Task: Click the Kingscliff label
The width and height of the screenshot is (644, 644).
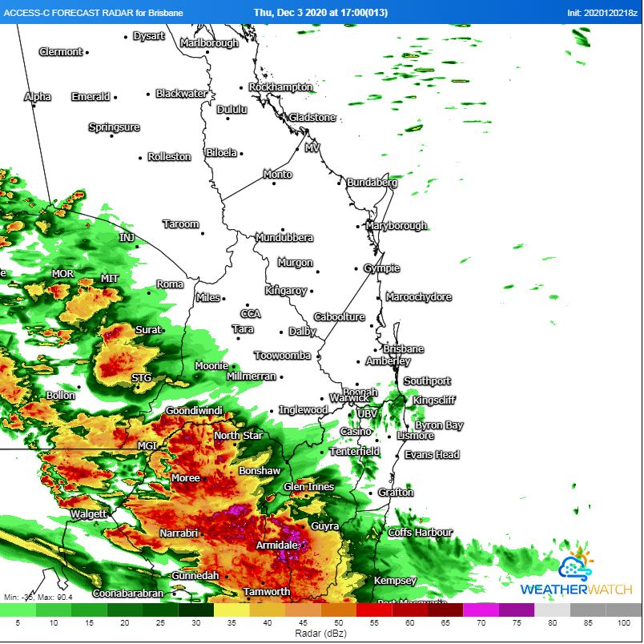Action: 434,400
